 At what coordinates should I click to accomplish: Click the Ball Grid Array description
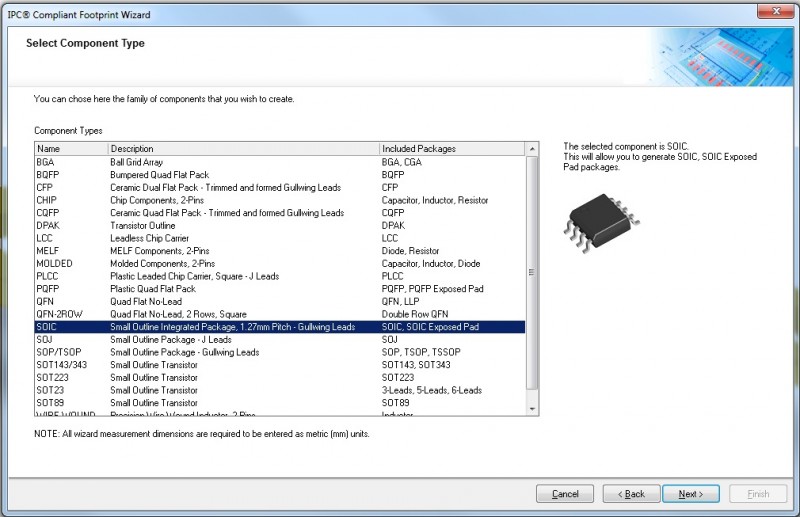pos(136,162)
